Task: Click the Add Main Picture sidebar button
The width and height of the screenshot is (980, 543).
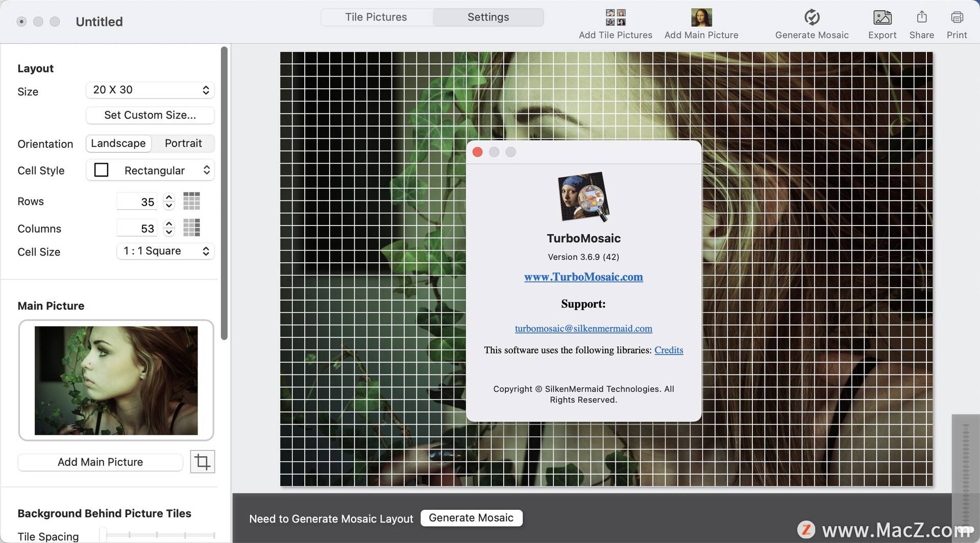Action: click(100, 462)
